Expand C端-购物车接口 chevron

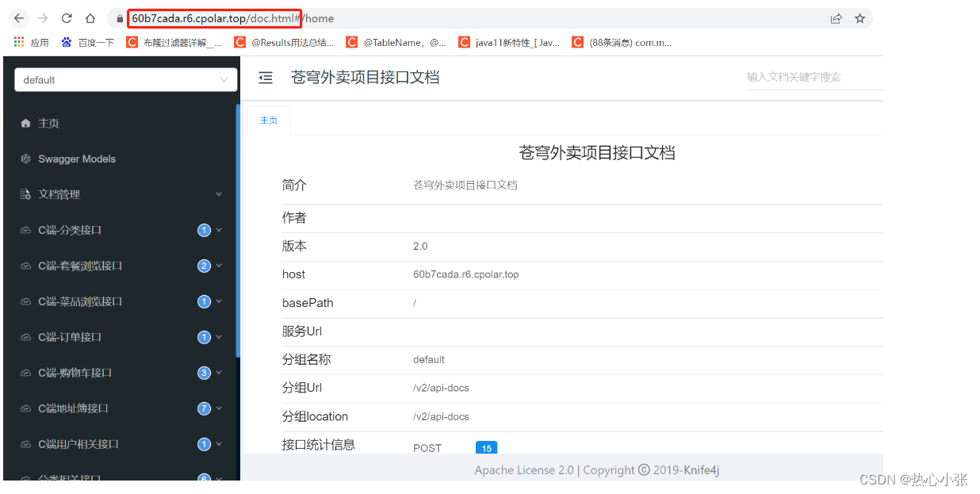tap(219, 373)
